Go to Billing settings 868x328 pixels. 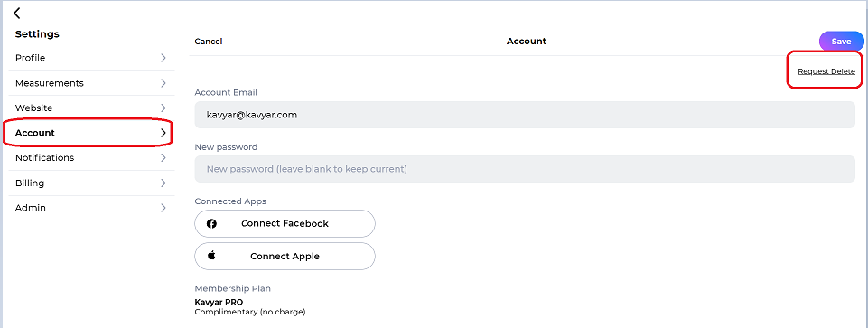[x=91, y=183]
